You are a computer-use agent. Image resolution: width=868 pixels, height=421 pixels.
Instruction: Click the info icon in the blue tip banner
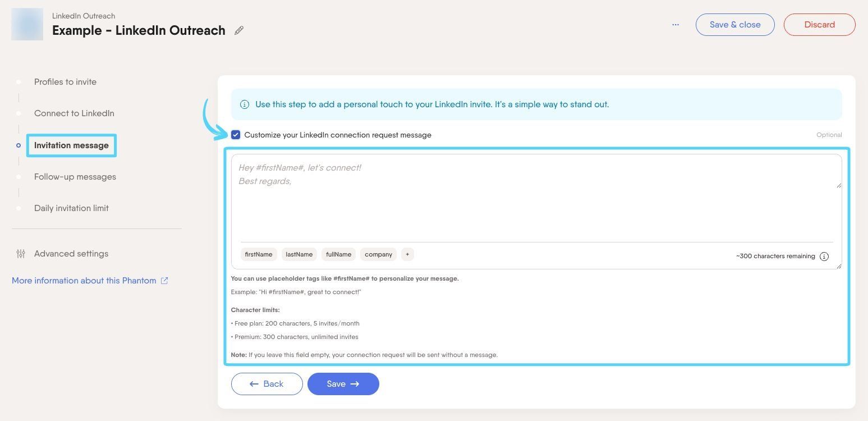tap(245, 104)
